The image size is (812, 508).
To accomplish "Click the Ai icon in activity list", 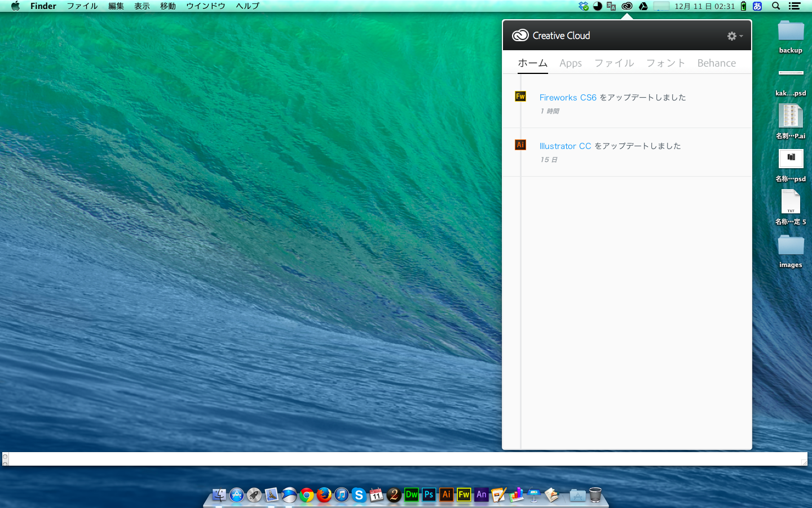I will pos(520,145).
